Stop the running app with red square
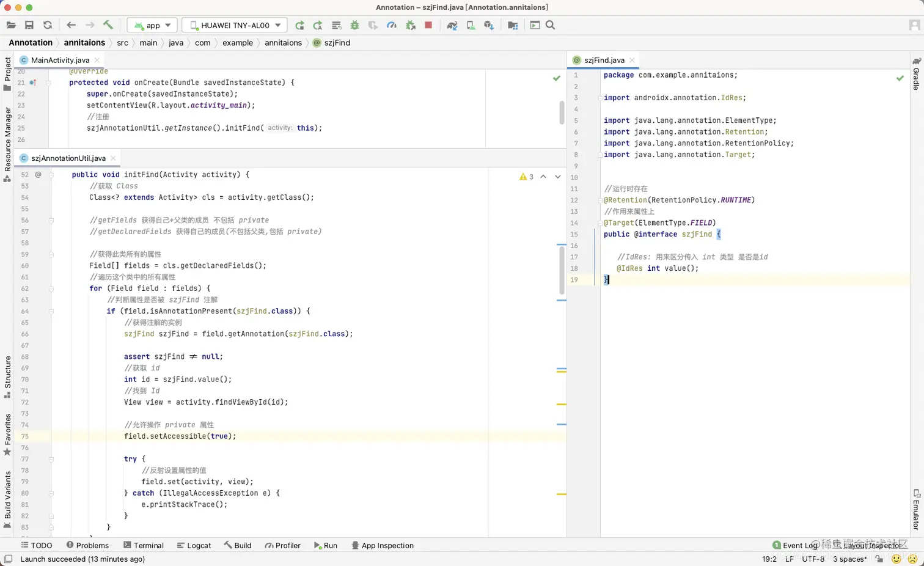Viewport: 924px width, 566px height. click(x=428, y=25)
